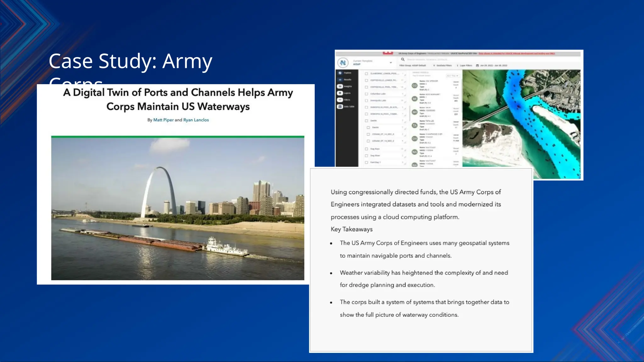This screenshot has width=644, height=362.
Task: Tick the East Bay 1 checkbox
Action: (366, 162)
